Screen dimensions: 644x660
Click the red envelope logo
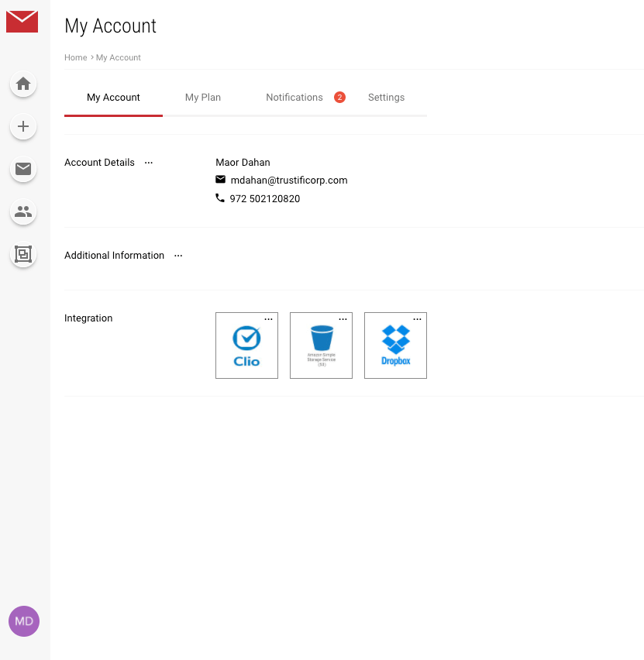coord(22,22)
